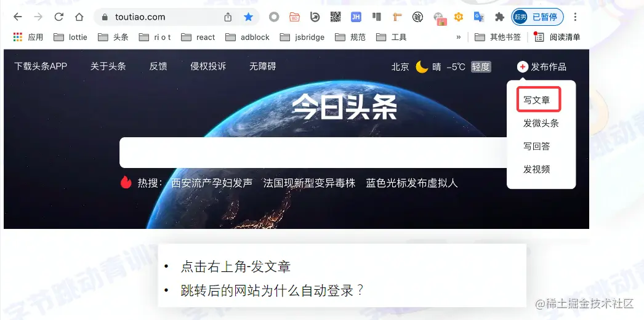Open the lottie bookmark folder

point(70,37)
